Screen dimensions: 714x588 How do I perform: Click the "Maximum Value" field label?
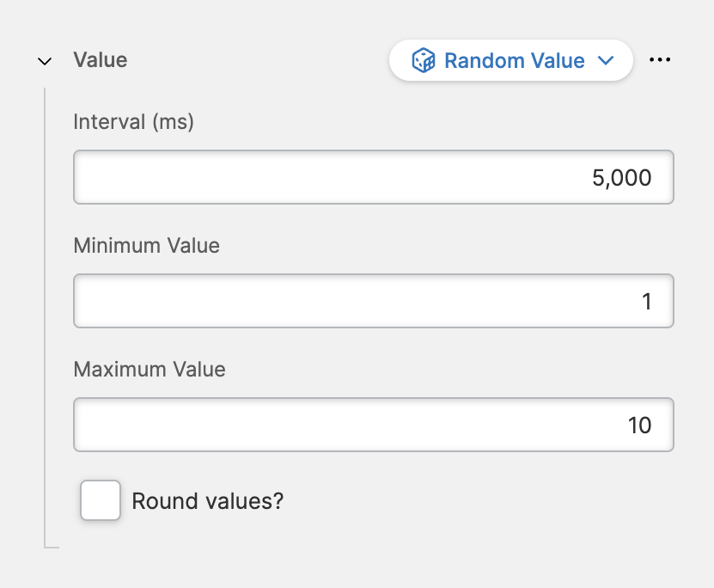[150, 370]
